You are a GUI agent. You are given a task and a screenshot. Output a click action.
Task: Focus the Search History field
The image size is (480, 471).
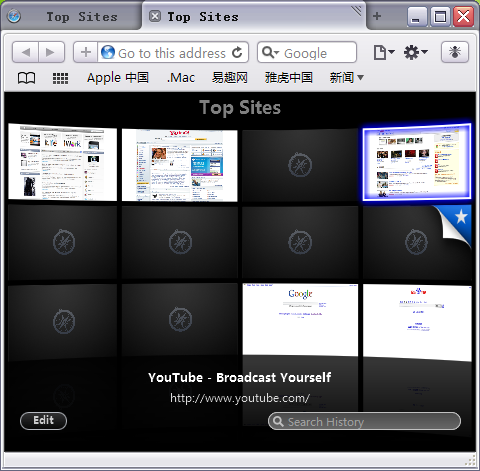pyautogui.click(x=364, y=422)
